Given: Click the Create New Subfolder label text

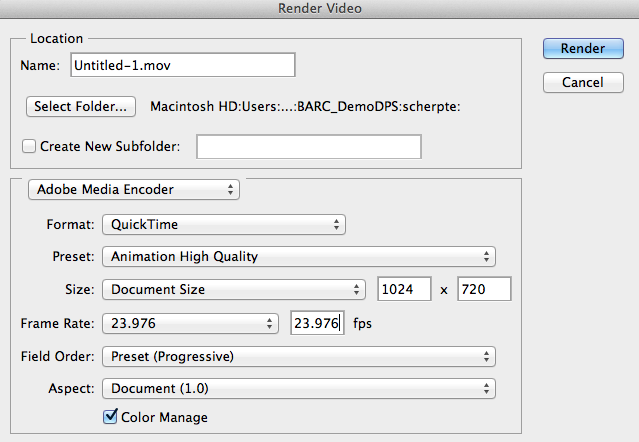Looking at the screenshot, I should pyautogui.click(x=110, y=147).
